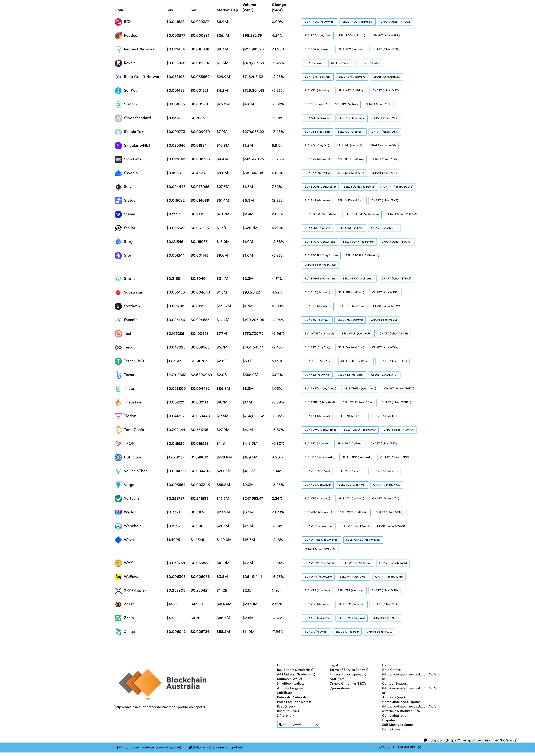
Task: Click the Status coin icon
Action: click(x=118, y=201)
